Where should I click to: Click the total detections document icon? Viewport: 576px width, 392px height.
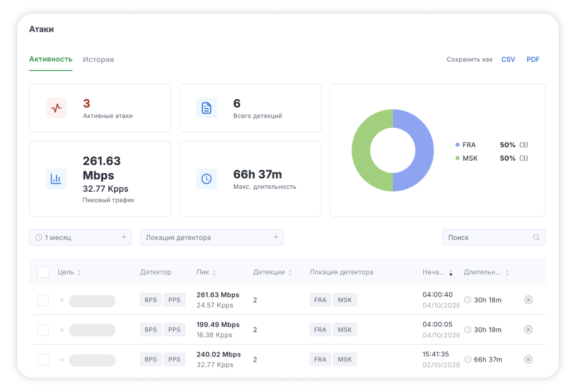(206, 108)
